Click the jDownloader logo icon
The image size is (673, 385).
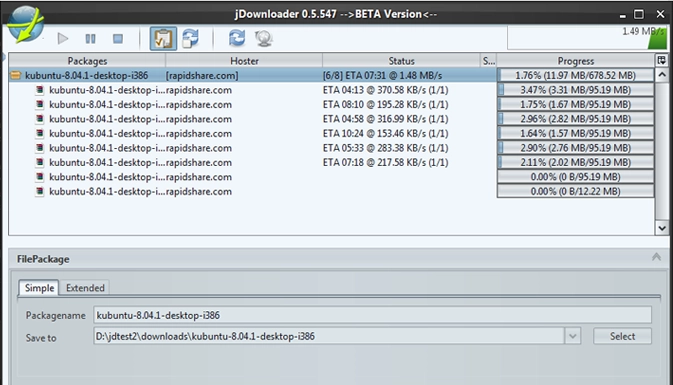(26, 24)
